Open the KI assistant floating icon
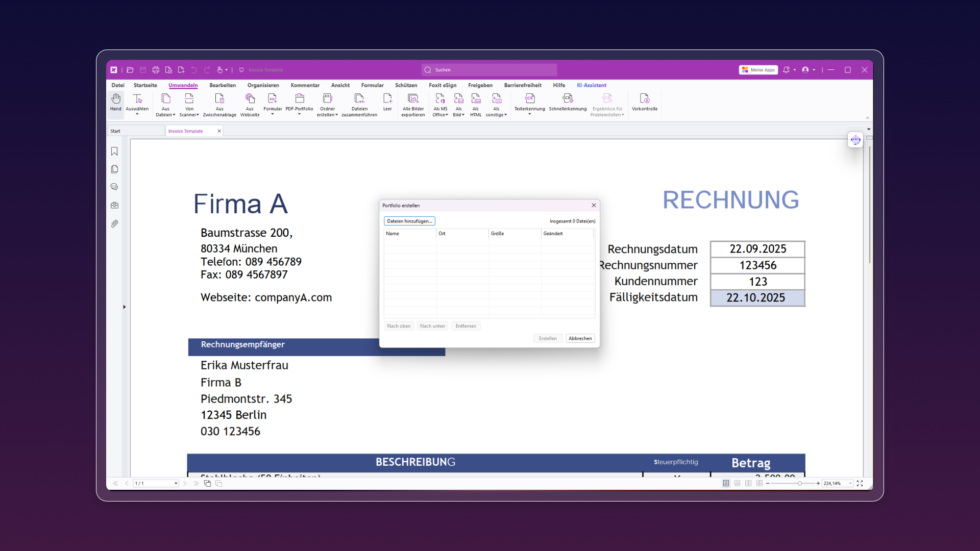This screenshot has width=980, height=551. pos(855,140)
